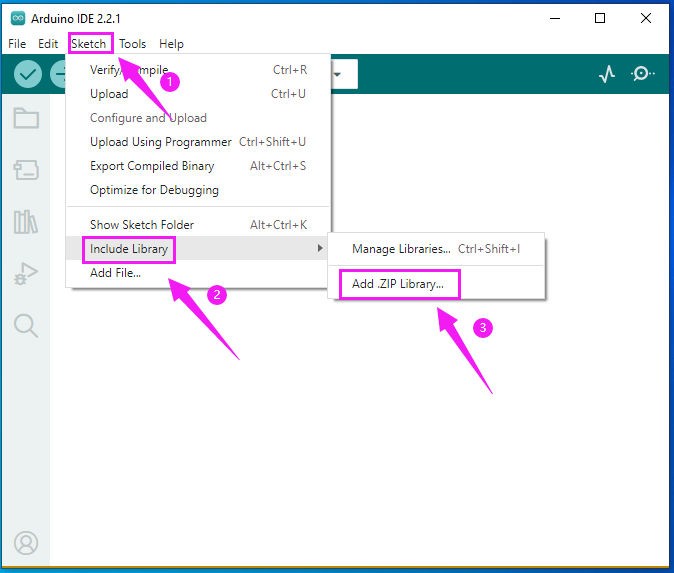Click the Sketch menu

click(89, 44)
